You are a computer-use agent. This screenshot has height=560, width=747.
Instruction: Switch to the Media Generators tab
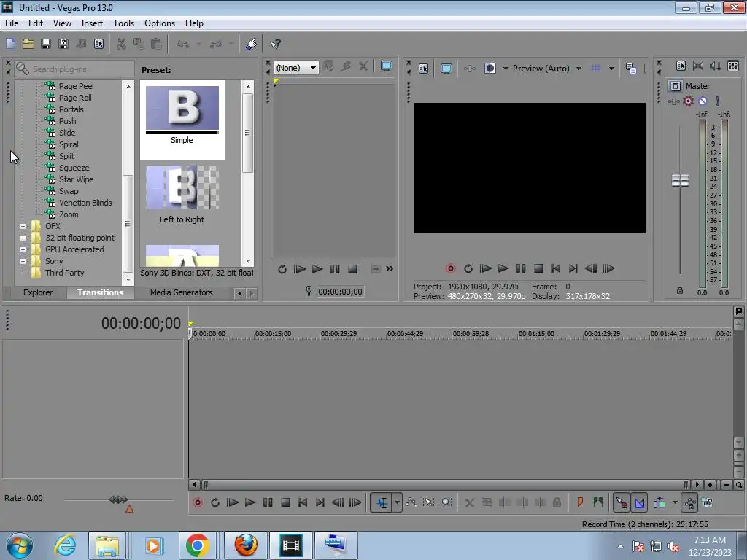pyautogui.click(x=182, y=292)
